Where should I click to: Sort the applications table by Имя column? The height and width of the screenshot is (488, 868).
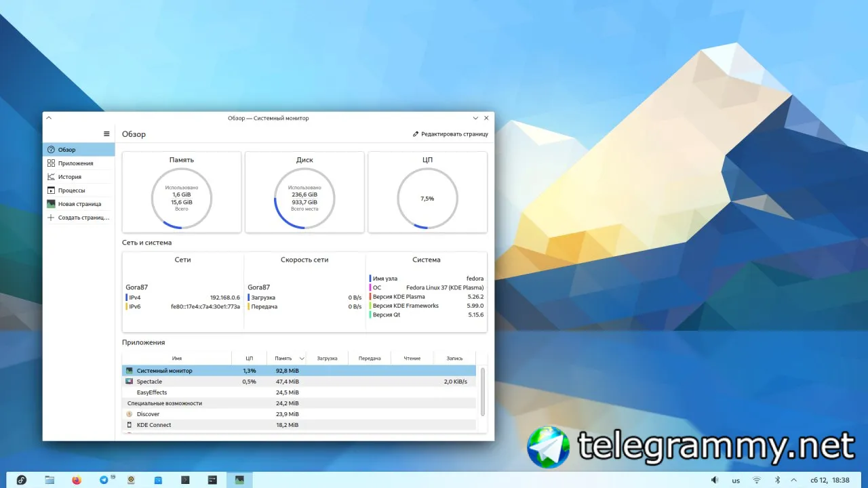tap(176, 359)
